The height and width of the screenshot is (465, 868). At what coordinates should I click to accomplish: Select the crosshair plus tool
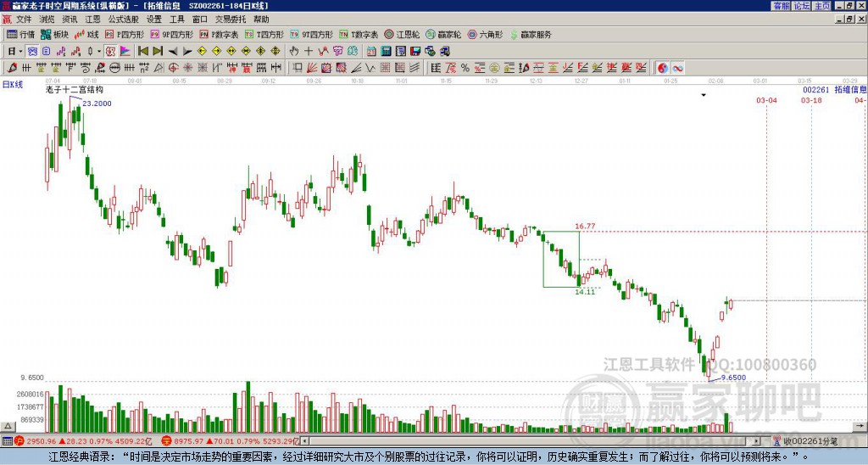[309, 52]
